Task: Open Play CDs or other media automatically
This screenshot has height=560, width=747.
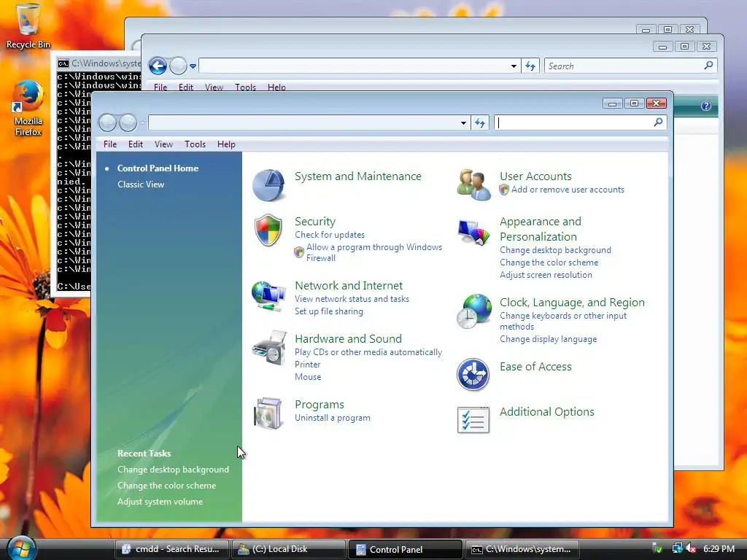Action: 368,352
